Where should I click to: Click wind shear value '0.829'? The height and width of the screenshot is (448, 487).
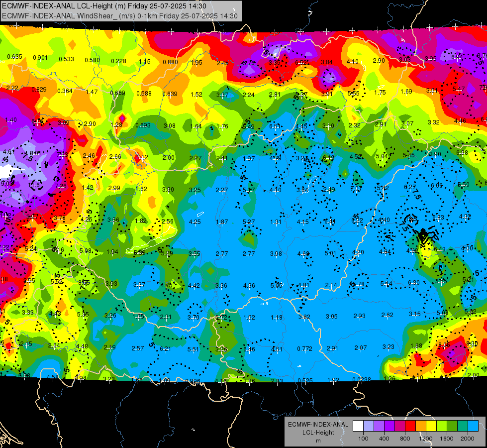(x=39, y=90)
